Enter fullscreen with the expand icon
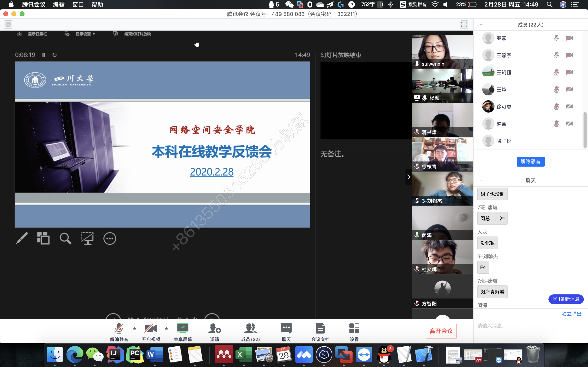 point(464,24)
